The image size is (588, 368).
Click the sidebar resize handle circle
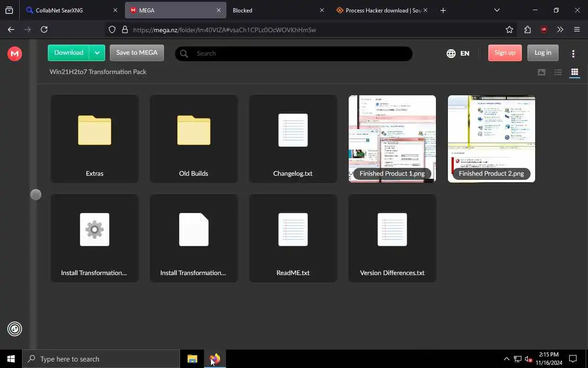point(36,195)
